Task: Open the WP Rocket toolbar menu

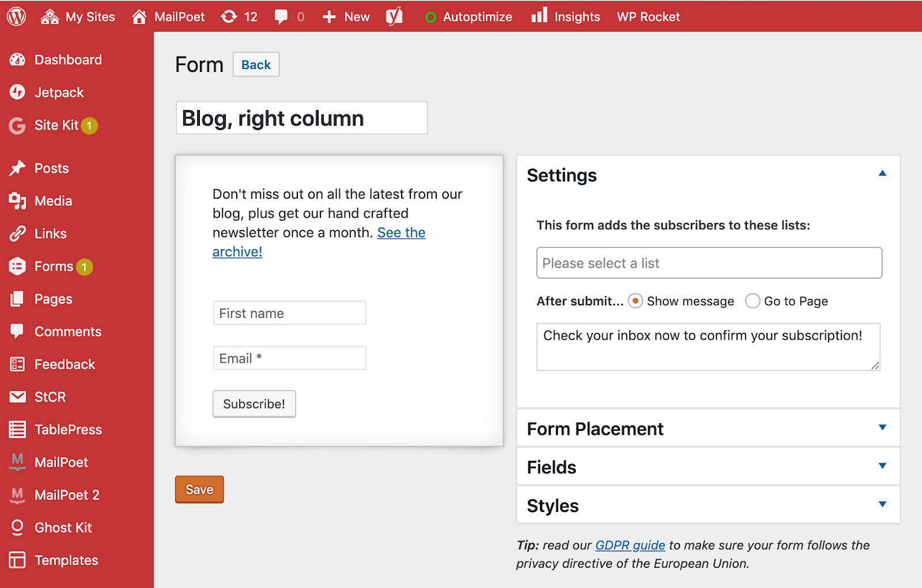Action: pyautogui.click(x=648, y=17)
